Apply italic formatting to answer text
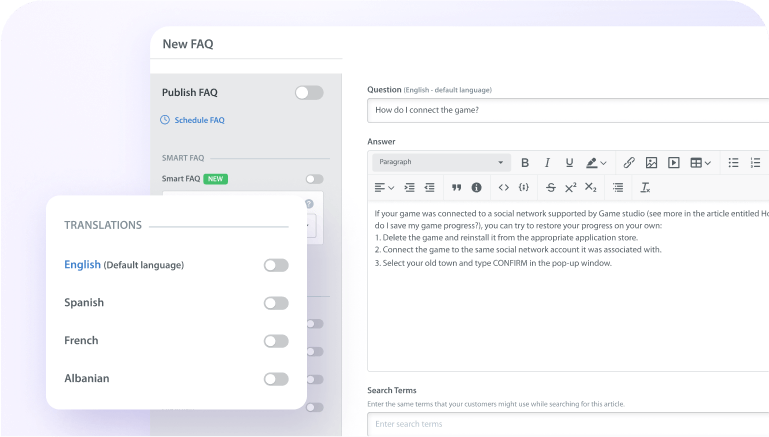The height and width of the screenshot is (437, 769). (547, 162)
